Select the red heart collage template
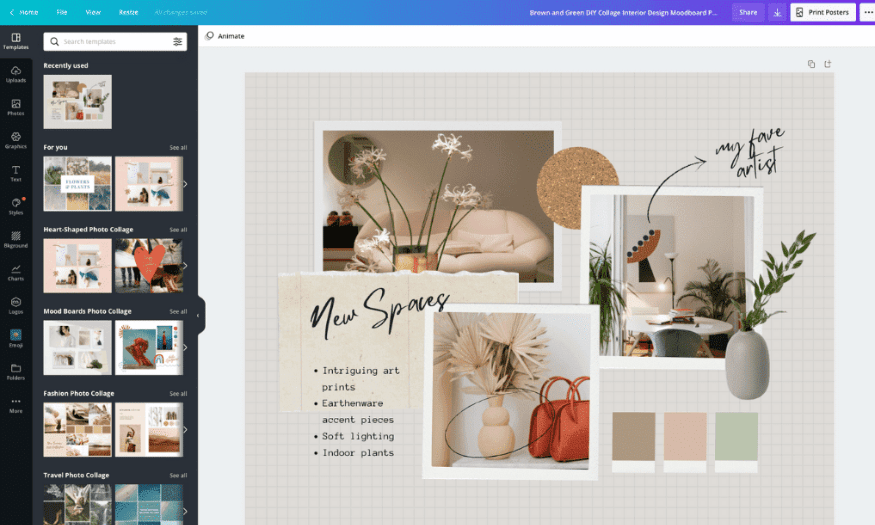The image size is (875, 525). [x=149, y=266]
